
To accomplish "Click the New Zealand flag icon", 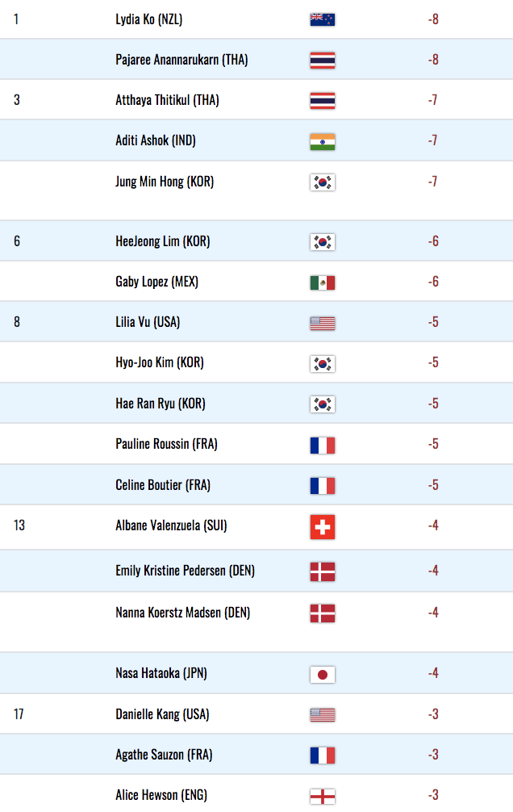I will pyautogui.click(x=323, y=19).
